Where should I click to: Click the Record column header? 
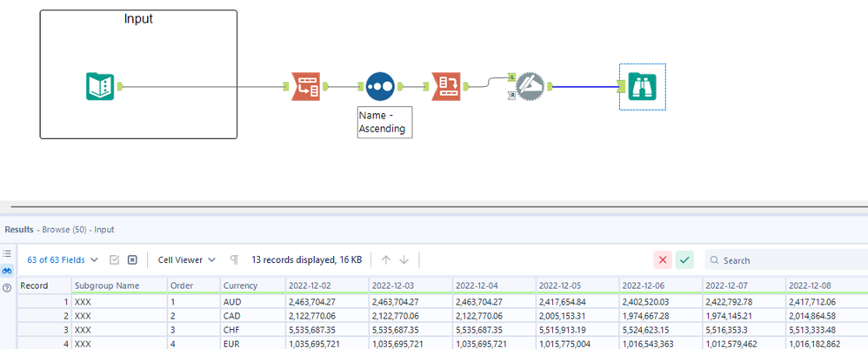[44, 285]
